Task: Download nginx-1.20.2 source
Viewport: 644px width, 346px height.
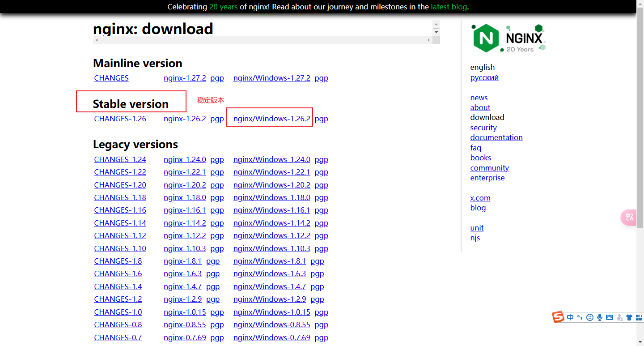Action: pyautogui.click(x=185, y=185)
